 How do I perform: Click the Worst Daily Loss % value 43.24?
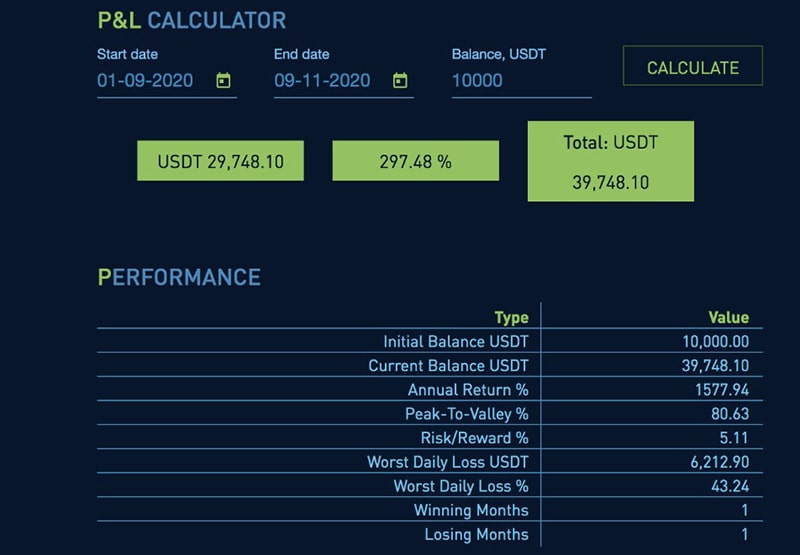click(x=730, y=486)
